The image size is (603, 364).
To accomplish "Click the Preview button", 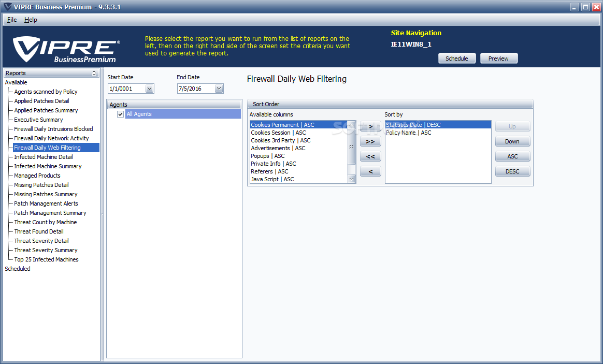I will click(499, 59).
